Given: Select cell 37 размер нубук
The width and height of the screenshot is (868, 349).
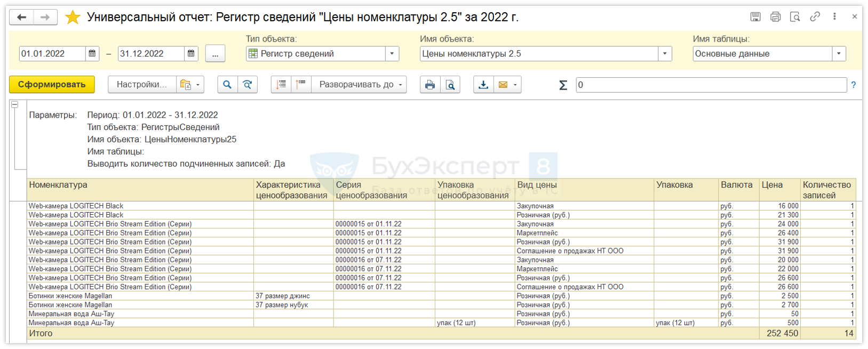Looking at the screenshot, I should pos(293,305).
